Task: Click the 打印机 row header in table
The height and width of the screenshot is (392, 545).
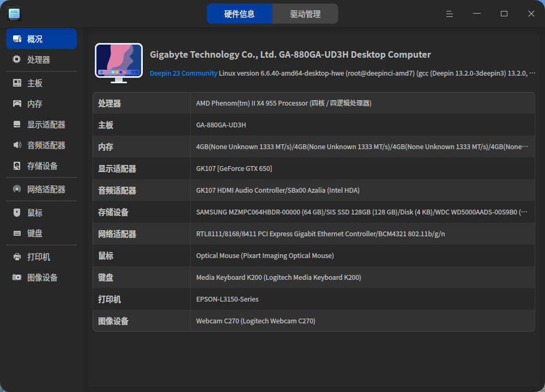Action: click(110, 299)
